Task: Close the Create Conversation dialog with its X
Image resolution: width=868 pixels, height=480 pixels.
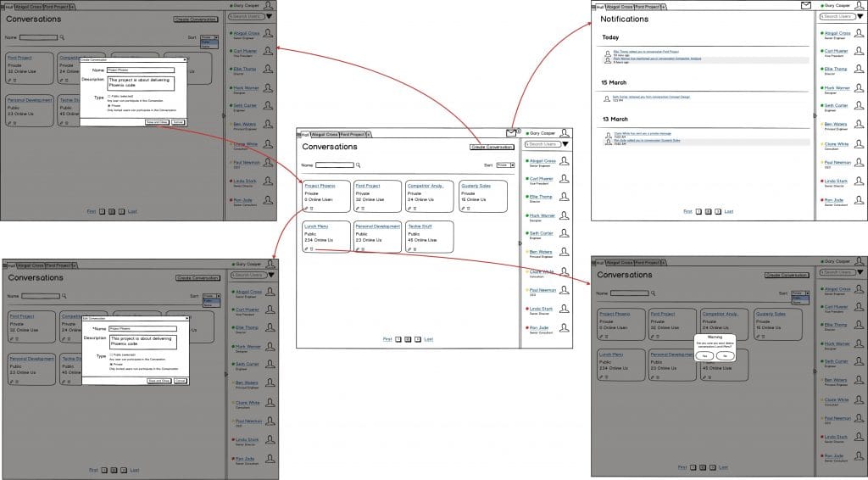Action: click(185, 60)
